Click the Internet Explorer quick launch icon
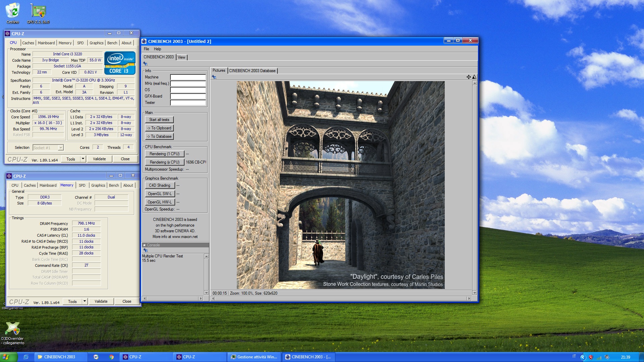 pos(26,357)
